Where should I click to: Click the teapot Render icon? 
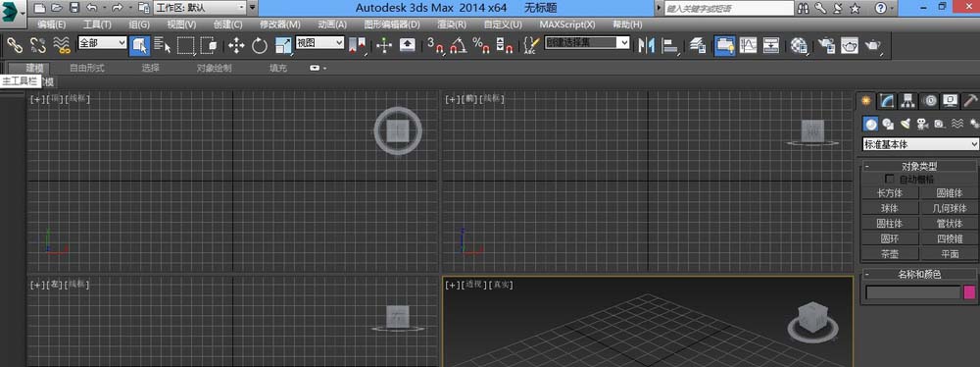(872, 45)
